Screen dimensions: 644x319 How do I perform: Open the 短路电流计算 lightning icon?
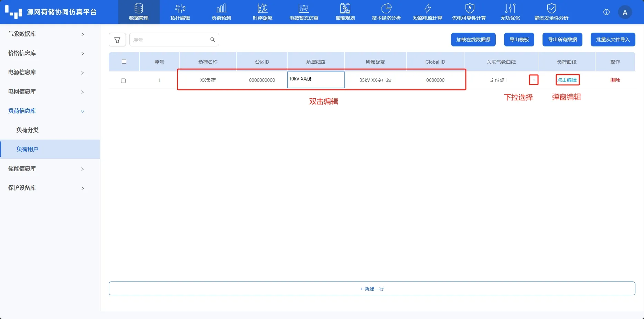(x=428, y=8)
